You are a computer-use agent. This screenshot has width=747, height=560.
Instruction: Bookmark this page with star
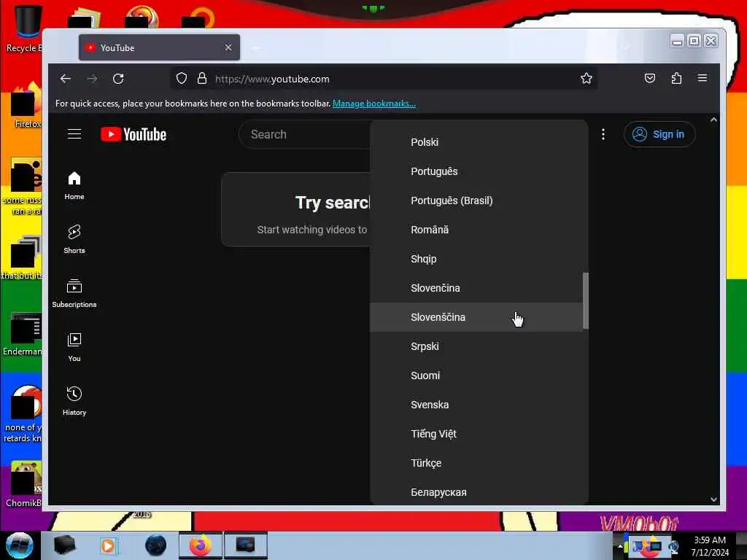587,78
